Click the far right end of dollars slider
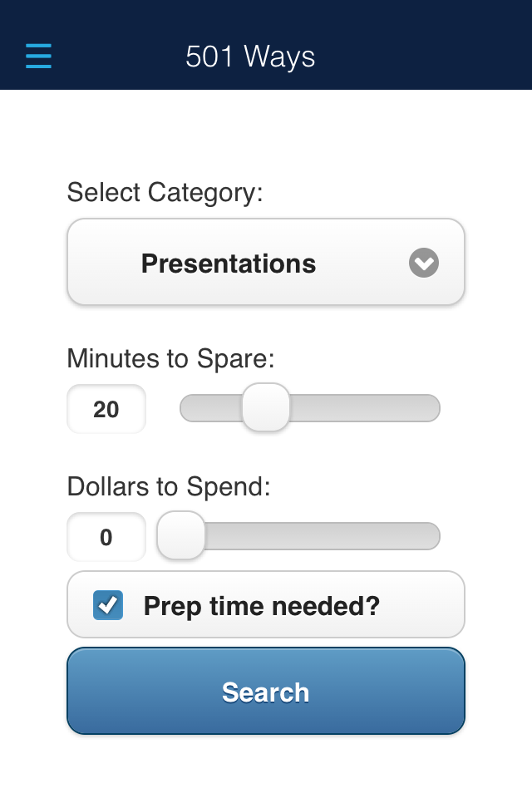532x798 pixels. point(433,536)
